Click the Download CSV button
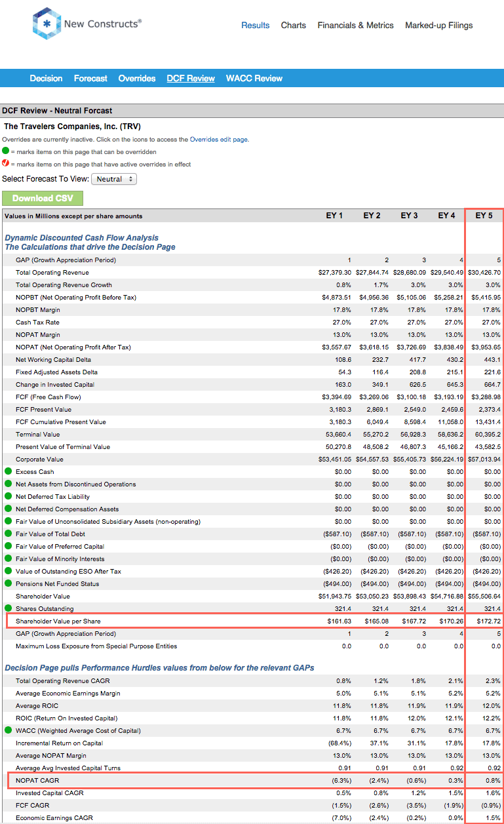The image size is (504, 824). pyautogui.click(x=43, y=198)
